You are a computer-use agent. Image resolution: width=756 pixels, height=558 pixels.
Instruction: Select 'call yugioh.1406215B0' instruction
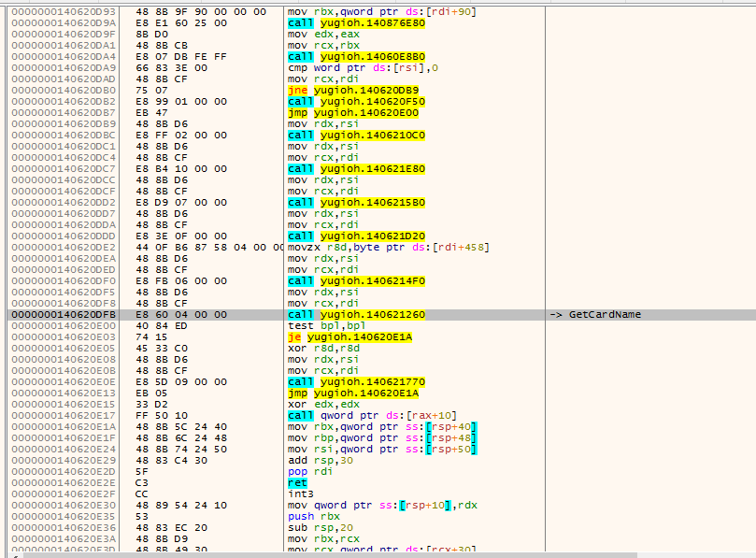[356, 202]
